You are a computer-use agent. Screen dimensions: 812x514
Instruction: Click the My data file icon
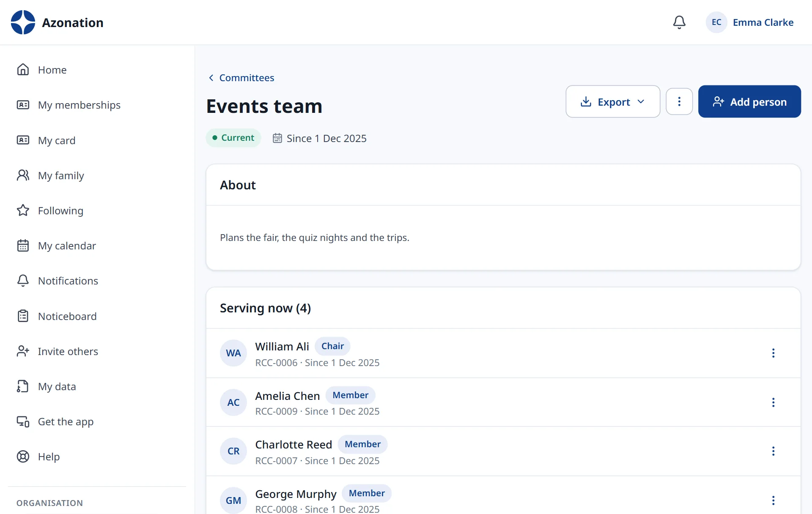pyautogui.click(x=23, y=386)
